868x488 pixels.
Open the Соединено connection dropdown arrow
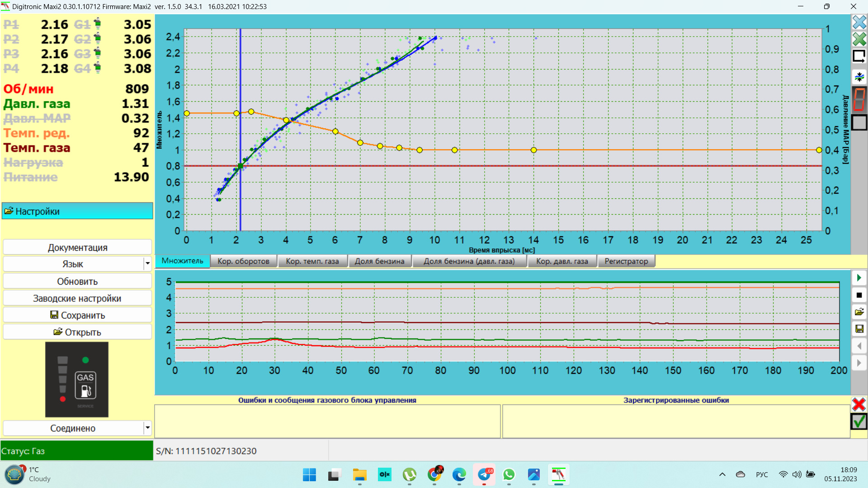(x=147, y=428)
